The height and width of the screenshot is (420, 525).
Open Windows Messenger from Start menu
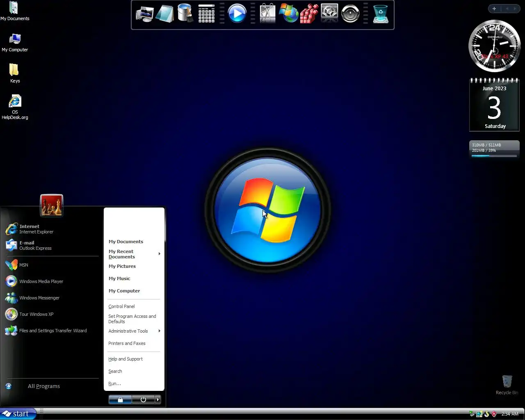[52, 298]
